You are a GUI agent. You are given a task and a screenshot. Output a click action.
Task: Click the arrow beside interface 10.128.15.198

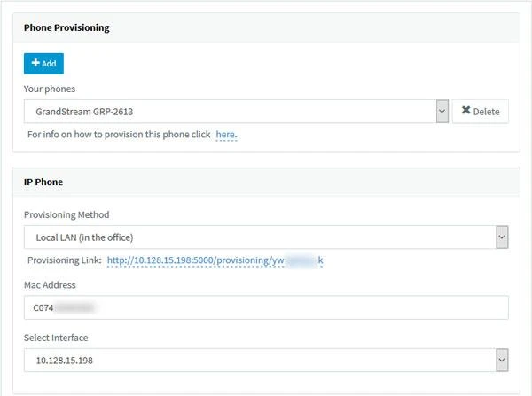point(501,361)
